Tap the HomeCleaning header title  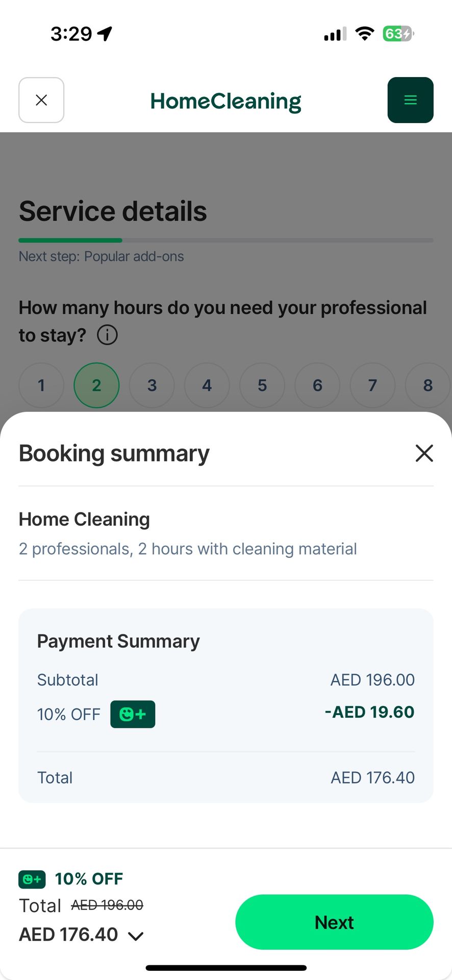click(x=225, y=101)
